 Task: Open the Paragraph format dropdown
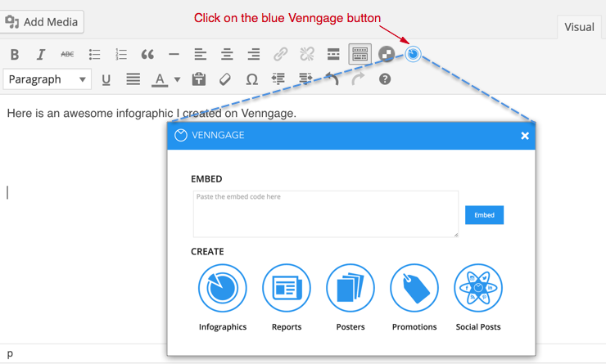point(47,79)
